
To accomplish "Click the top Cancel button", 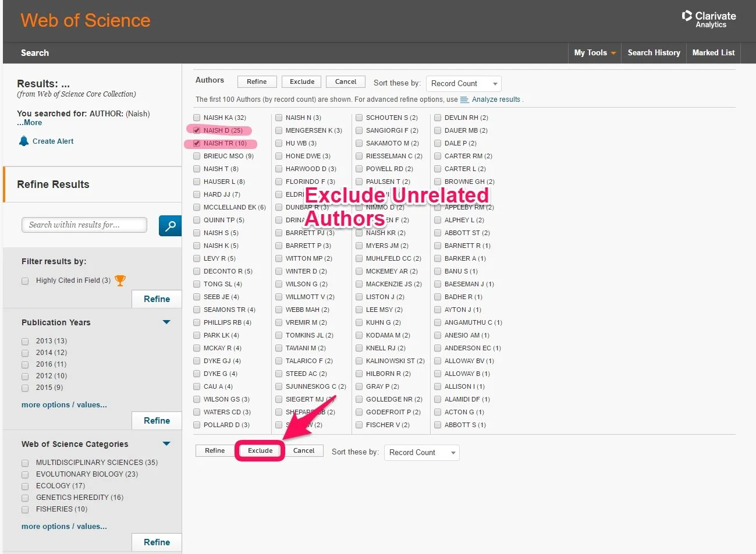I will pyautogui.click(x=346, y=81).
